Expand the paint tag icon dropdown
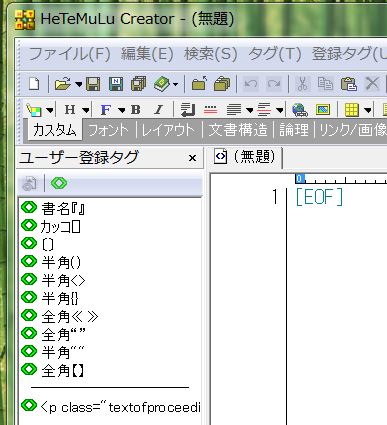Screen dimensions: 387x425 point(50,110)
